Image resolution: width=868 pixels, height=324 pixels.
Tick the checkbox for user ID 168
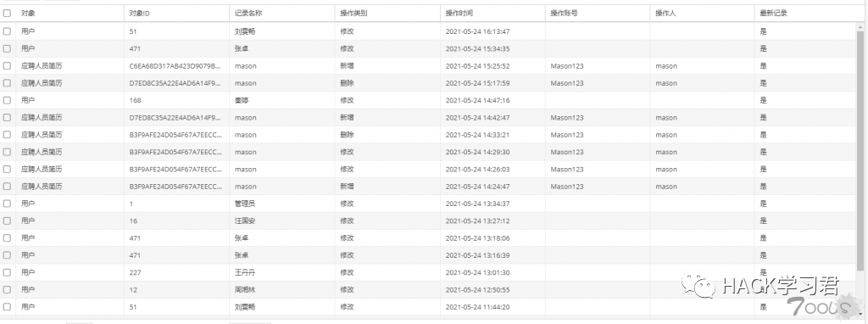tap(7, 100)
